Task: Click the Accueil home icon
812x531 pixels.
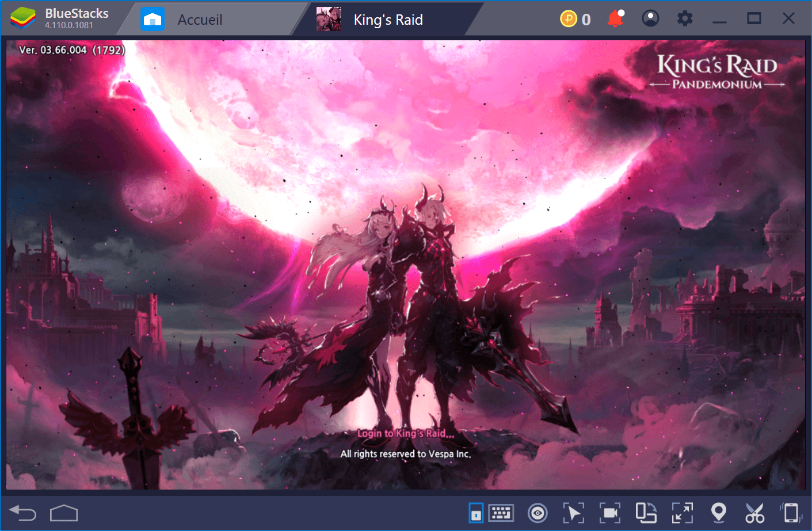Action: pos(153,19)
